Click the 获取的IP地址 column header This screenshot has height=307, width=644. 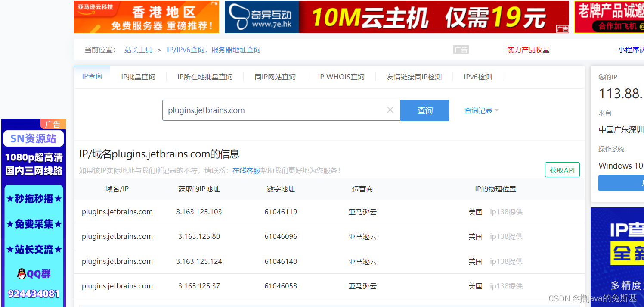click(199, 189)
